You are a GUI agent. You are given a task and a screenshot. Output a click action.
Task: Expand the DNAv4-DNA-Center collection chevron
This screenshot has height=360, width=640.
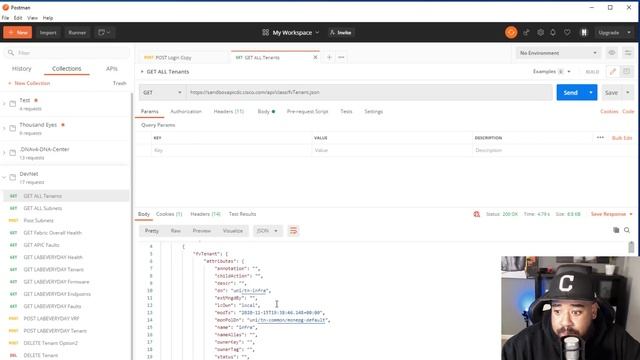point(4,153)
